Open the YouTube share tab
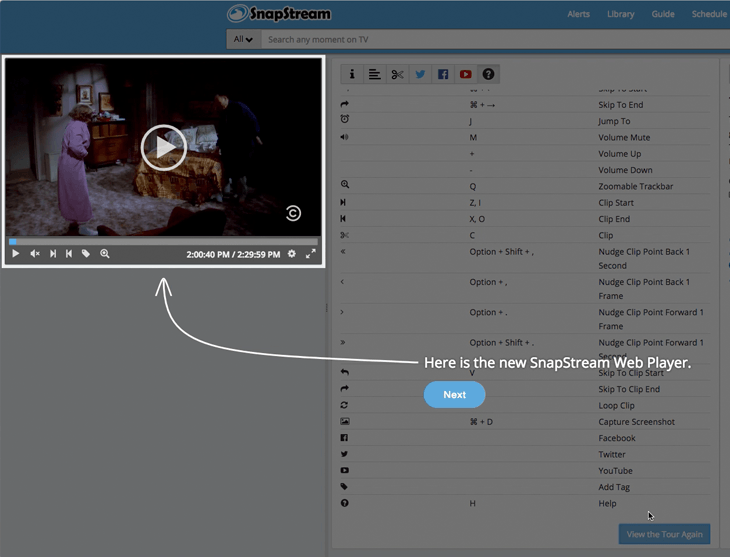 (466, 74)
